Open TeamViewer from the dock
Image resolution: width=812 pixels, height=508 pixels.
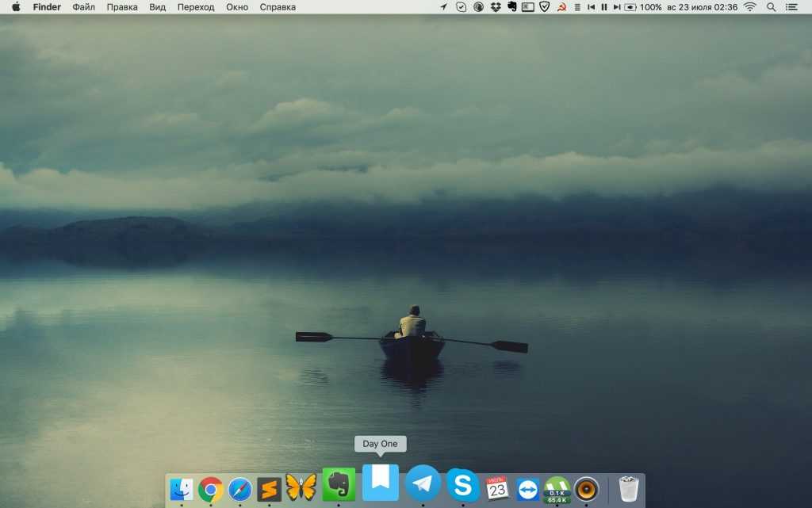pos(527,490)
